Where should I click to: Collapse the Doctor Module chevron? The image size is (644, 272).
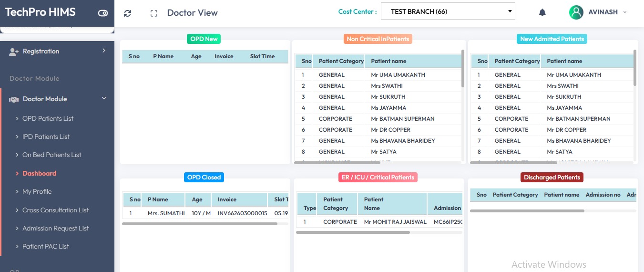[104, 99]
